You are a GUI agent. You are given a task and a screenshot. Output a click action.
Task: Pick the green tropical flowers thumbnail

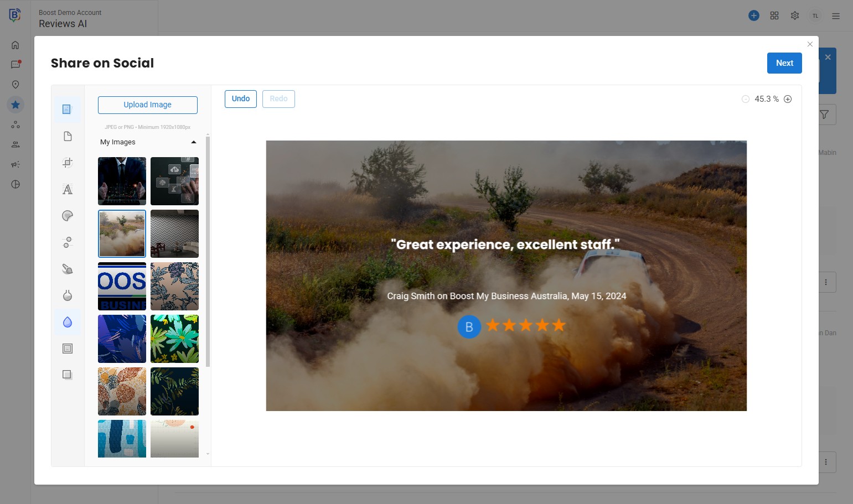point(174,339)
